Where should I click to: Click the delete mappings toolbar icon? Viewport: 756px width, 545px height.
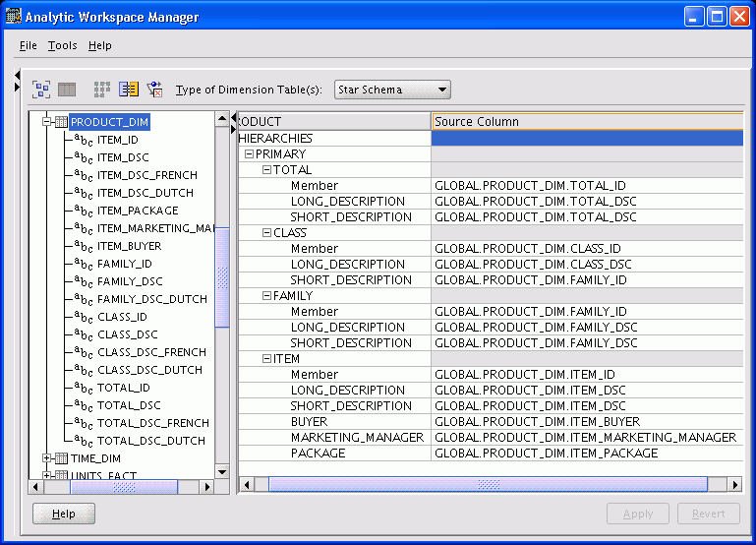[x=154, y=90]
